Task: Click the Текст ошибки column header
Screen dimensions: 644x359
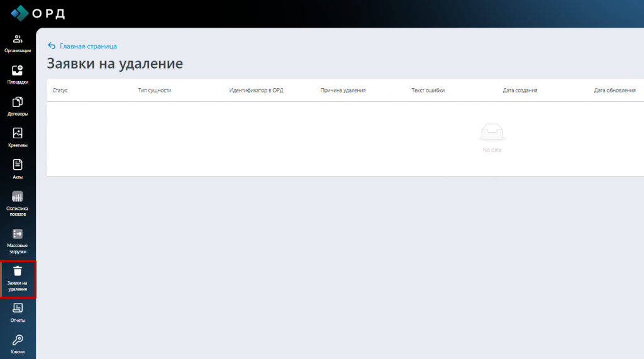Action: click(x=428, y=91)
